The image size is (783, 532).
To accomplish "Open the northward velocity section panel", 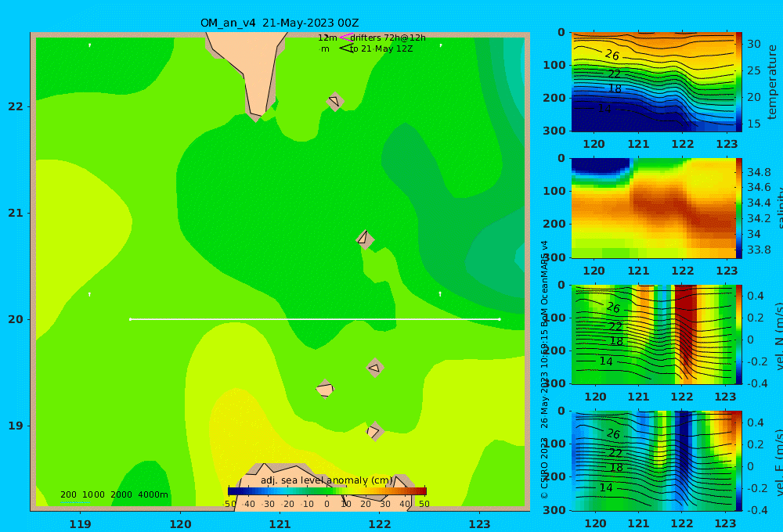I will pyautogui.click(x=653, y=334).
